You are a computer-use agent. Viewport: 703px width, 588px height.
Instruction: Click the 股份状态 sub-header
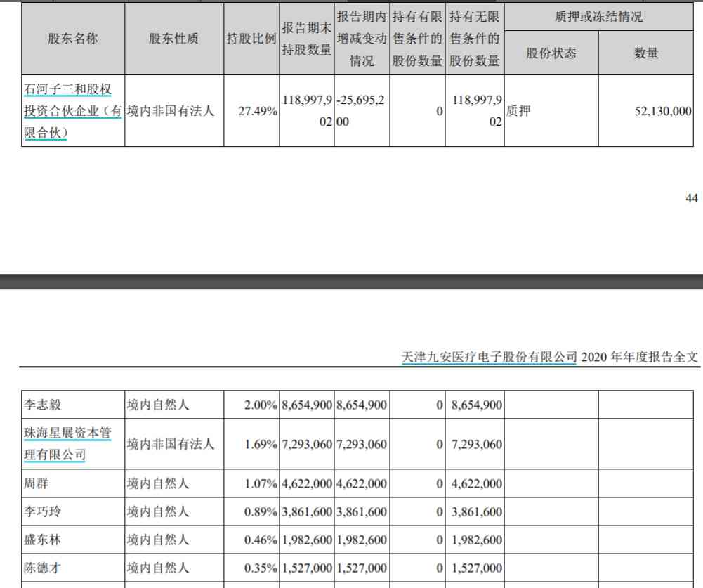[551, 53]
